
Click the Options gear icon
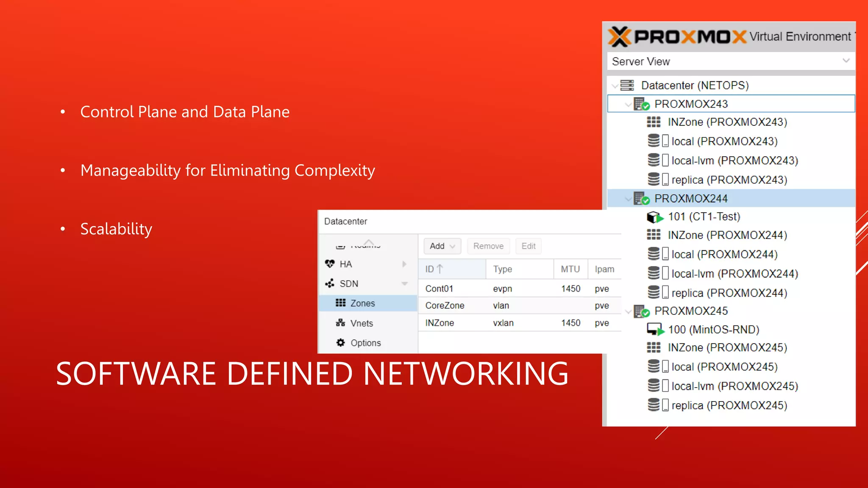340,342
